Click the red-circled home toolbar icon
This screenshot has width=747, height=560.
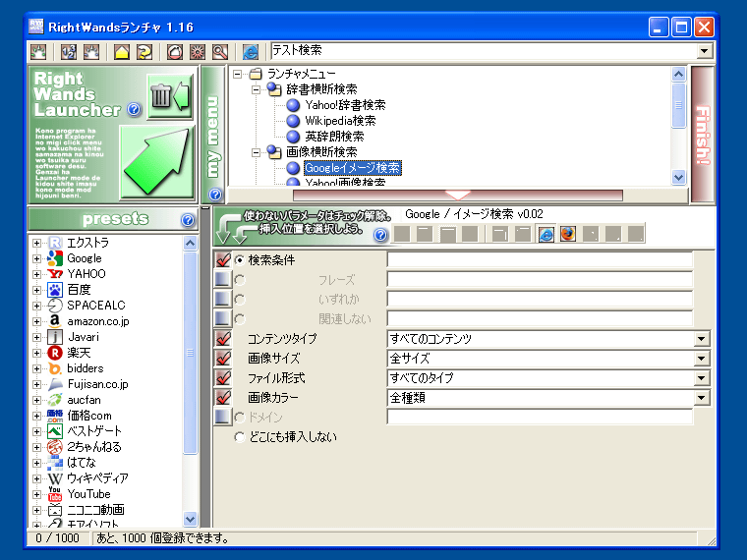click(175, 52)
